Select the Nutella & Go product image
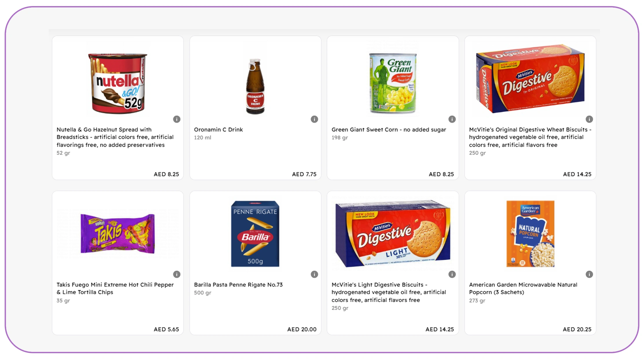 pos(118,83)
